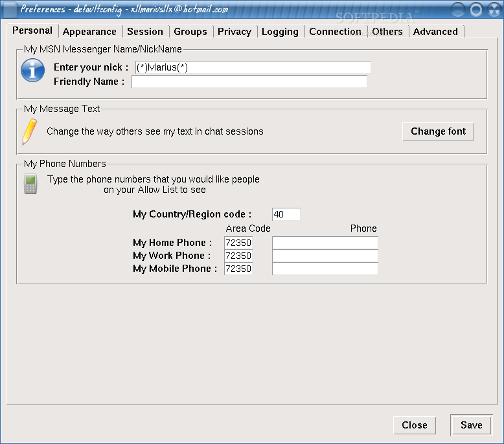
Task: Save the preferences
Action: 472,425
